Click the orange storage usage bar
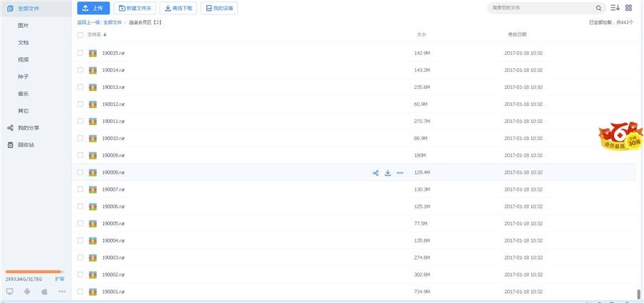The image size is (644, 303). click(x=34, y=272)
